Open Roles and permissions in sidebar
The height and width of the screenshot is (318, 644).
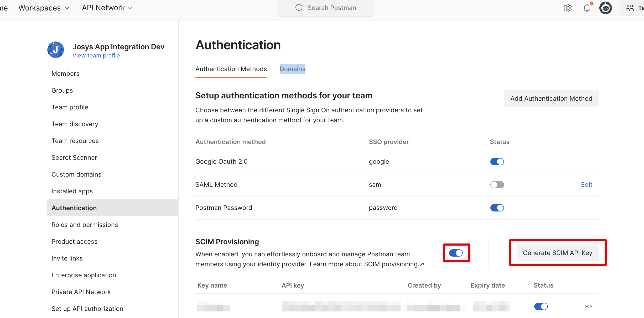click(x=85, y=225)
